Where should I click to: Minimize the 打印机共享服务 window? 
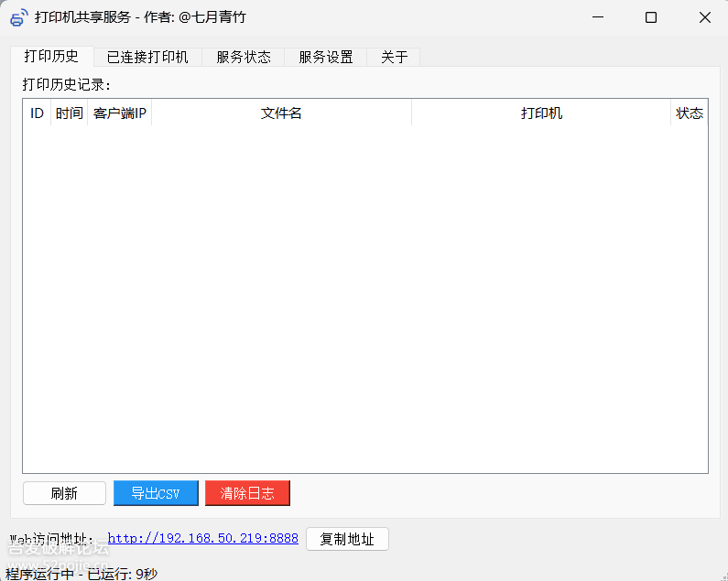598,17
